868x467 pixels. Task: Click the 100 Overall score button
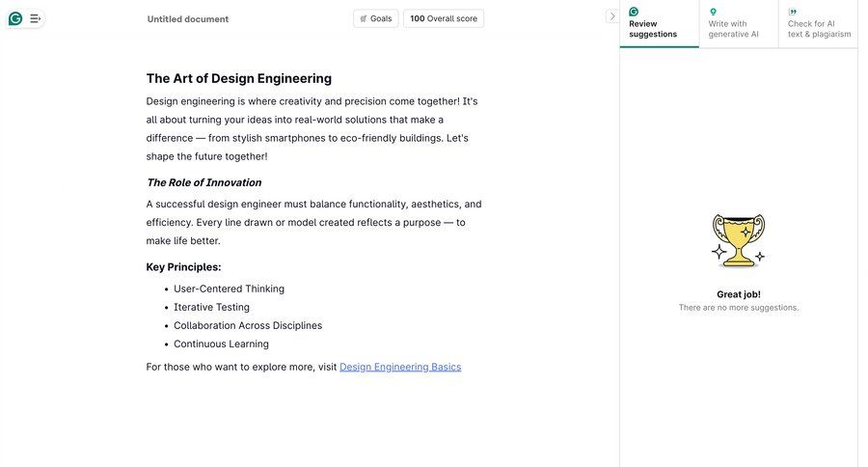point(444,18)
